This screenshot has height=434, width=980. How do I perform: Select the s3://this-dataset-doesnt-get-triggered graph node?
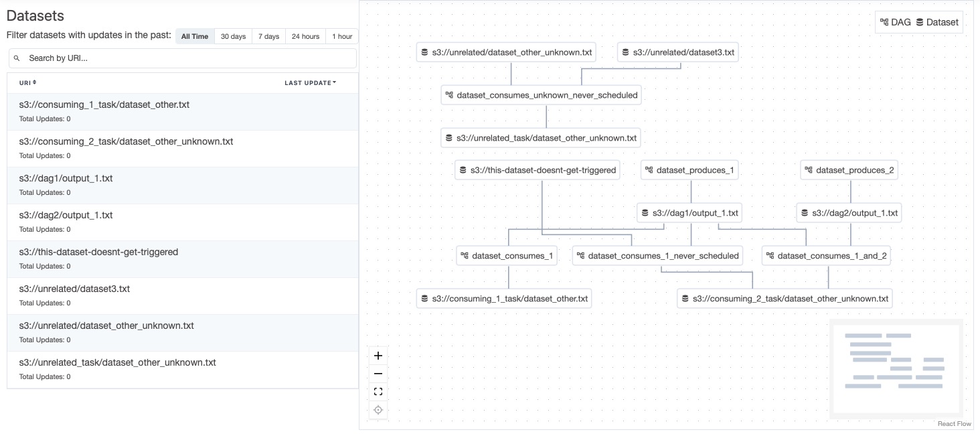click(538, 170)
